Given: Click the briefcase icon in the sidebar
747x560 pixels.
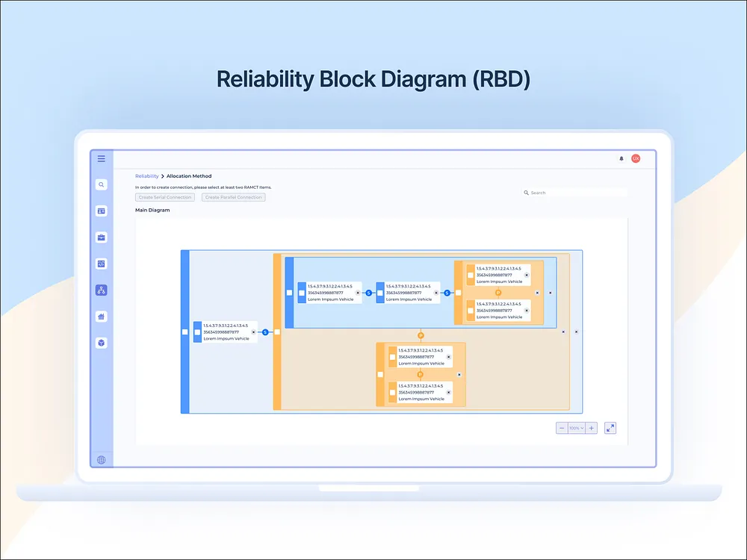Looking at the screenshot, I should pyautogui.click(x=101, y=237).
